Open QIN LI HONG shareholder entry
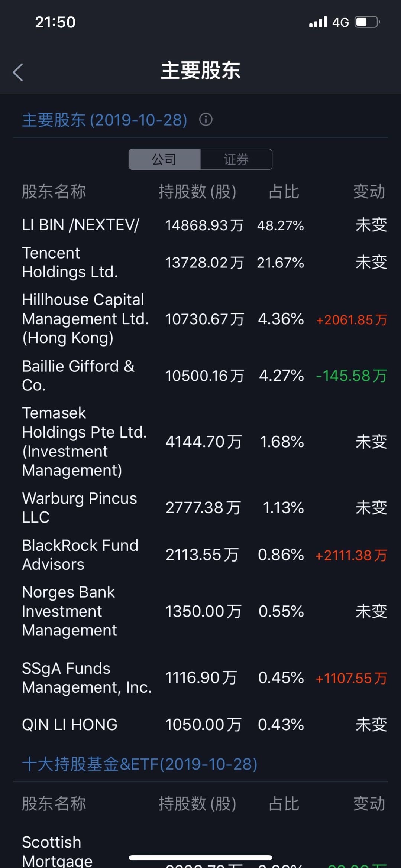The image size is (401, 868). (x=200, y=725)
